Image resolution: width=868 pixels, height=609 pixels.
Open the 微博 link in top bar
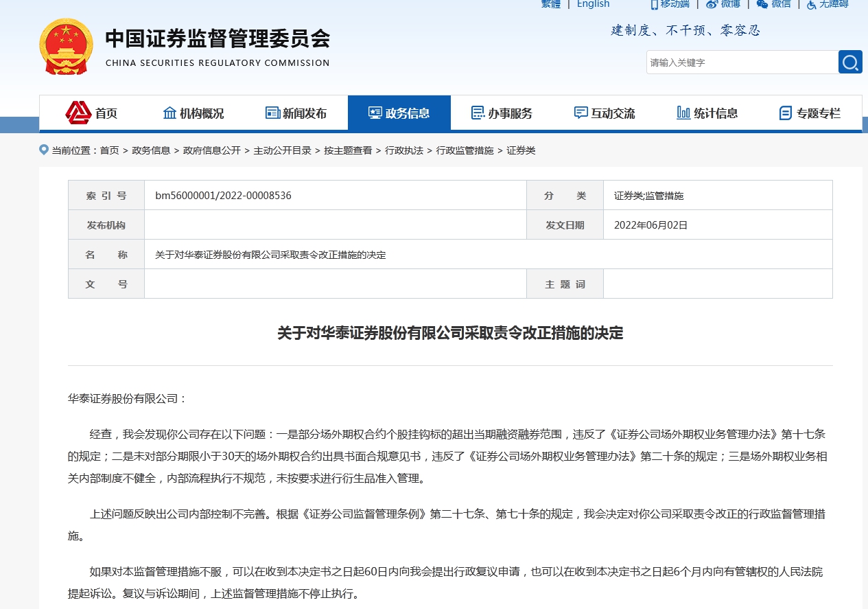click(x=723, y=4)
